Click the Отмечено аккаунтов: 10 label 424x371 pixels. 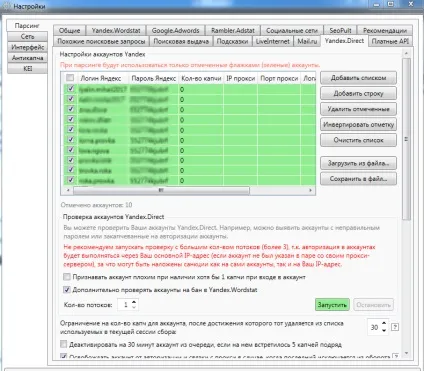click(x=97, y=205)
